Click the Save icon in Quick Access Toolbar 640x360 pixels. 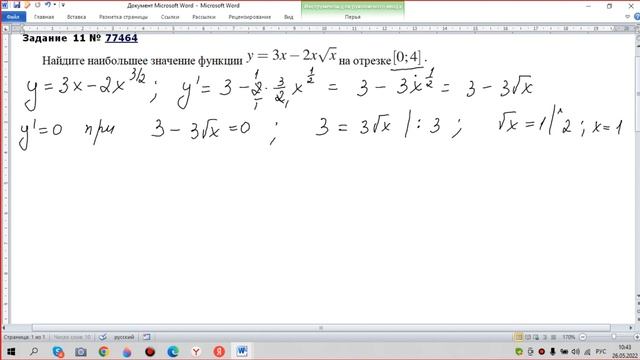pyautogui.click(x=16, y=5)
